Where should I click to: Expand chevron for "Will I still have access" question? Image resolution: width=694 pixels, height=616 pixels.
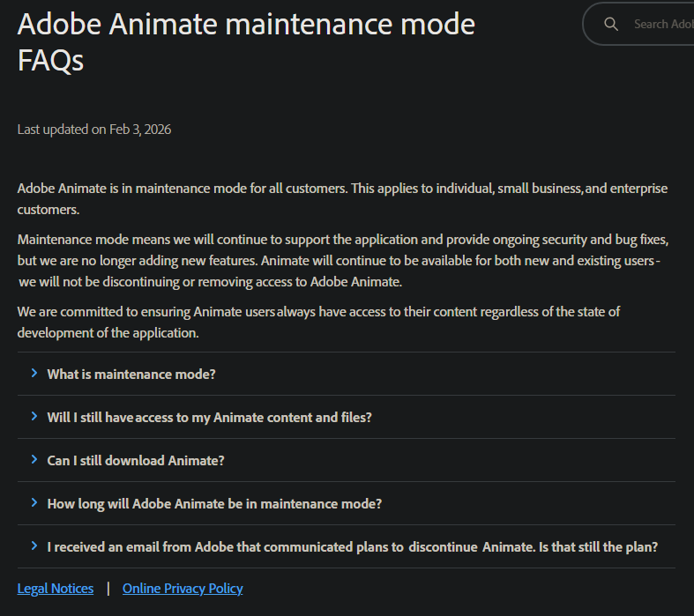pos(34,417)
